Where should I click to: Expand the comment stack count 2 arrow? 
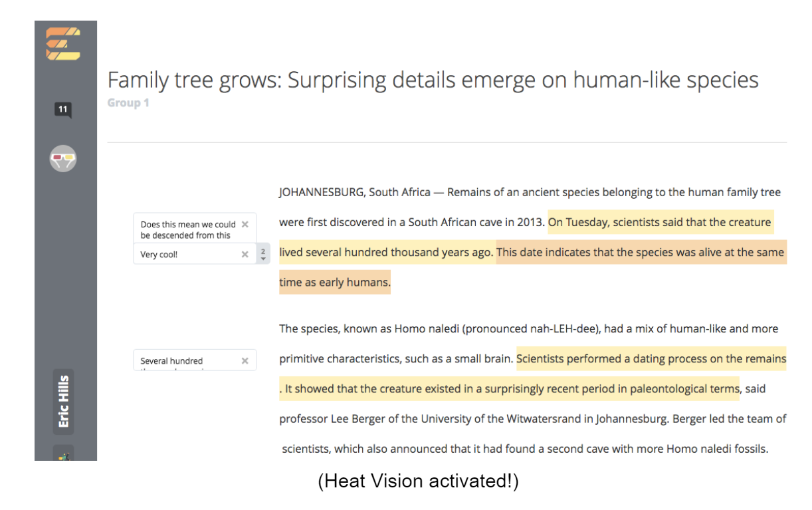coord(263,254)
